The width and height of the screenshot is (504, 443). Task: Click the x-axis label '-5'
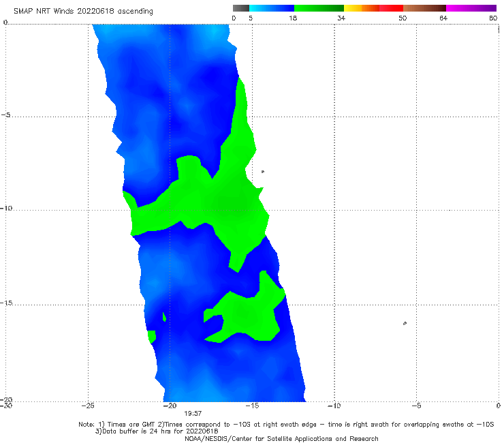416,406
